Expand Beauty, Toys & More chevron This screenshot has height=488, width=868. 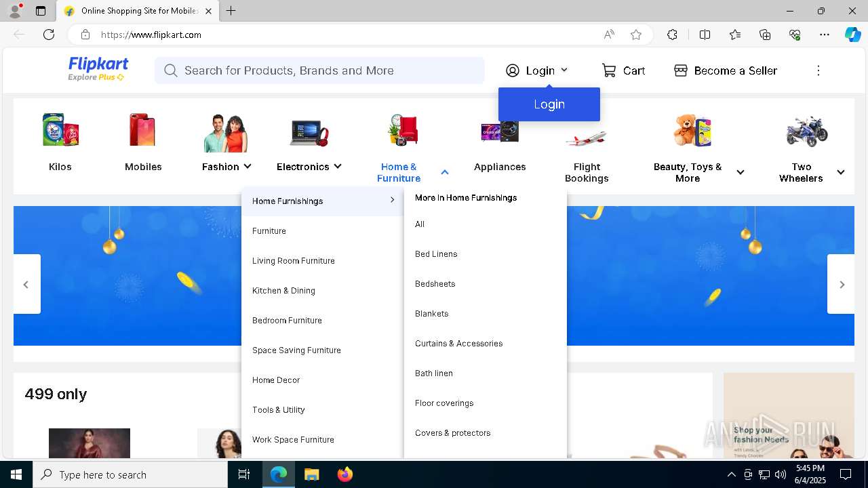point(741,172)
